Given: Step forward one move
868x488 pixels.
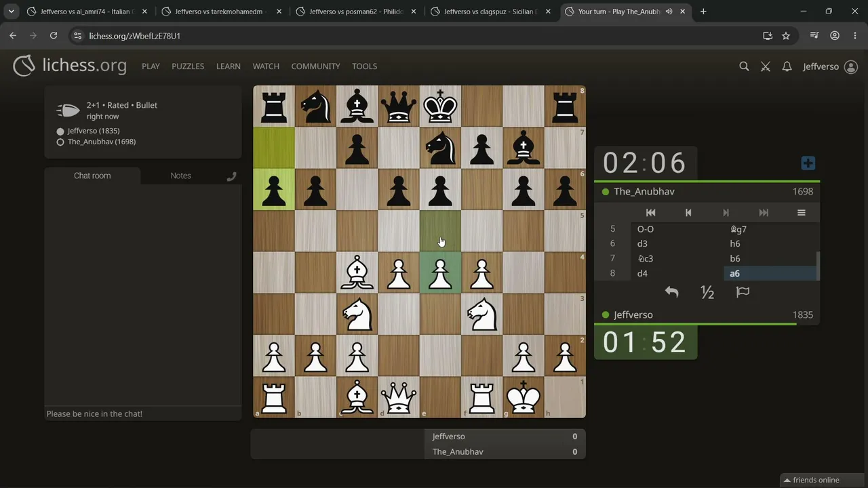Looking at the screenshot, I should [x=726, y=213].
